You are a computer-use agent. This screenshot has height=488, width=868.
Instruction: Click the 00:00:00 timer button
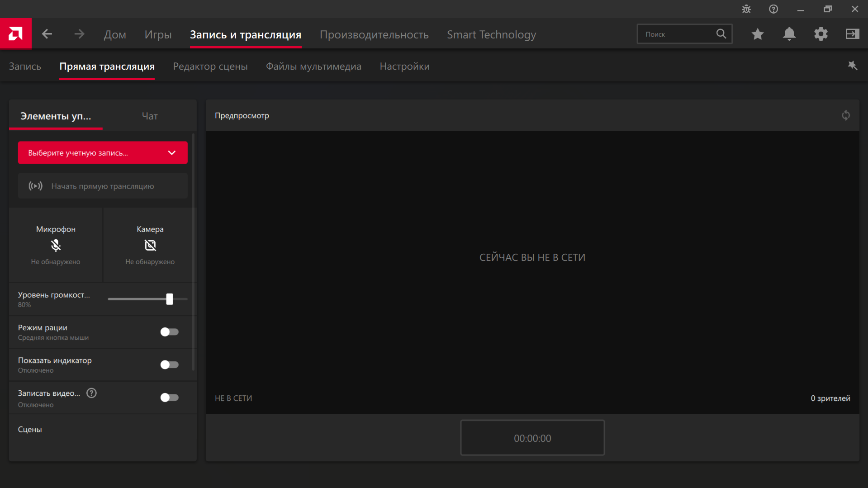click(x=532, y=438)
